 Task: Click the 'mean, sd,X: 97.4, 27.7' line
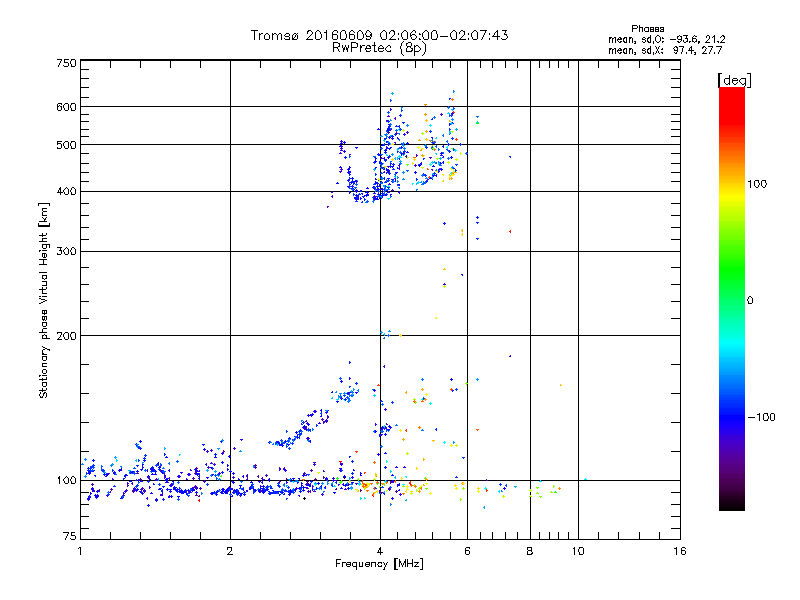pyautogui.click(x=665, y=50)
